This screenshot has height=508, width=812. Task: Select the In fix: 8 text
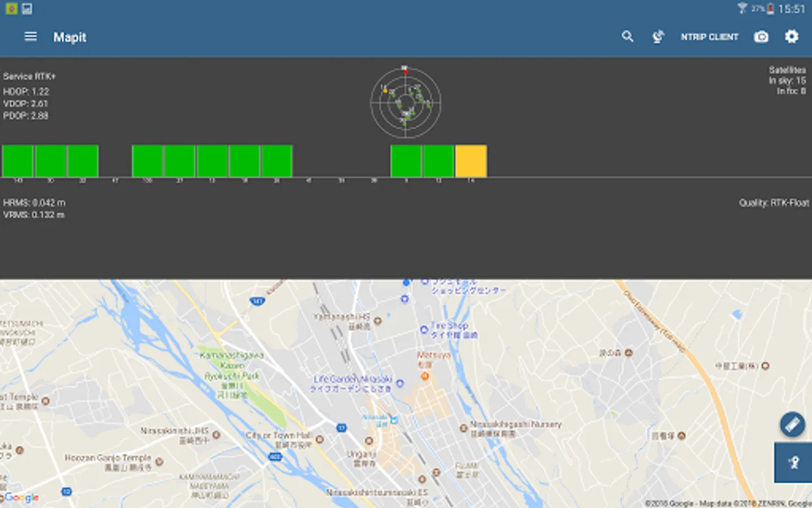(x=791, y=91)
